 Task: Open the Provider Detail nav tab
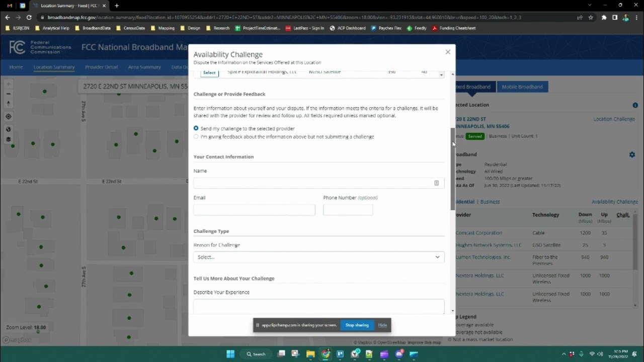(101, 67)
